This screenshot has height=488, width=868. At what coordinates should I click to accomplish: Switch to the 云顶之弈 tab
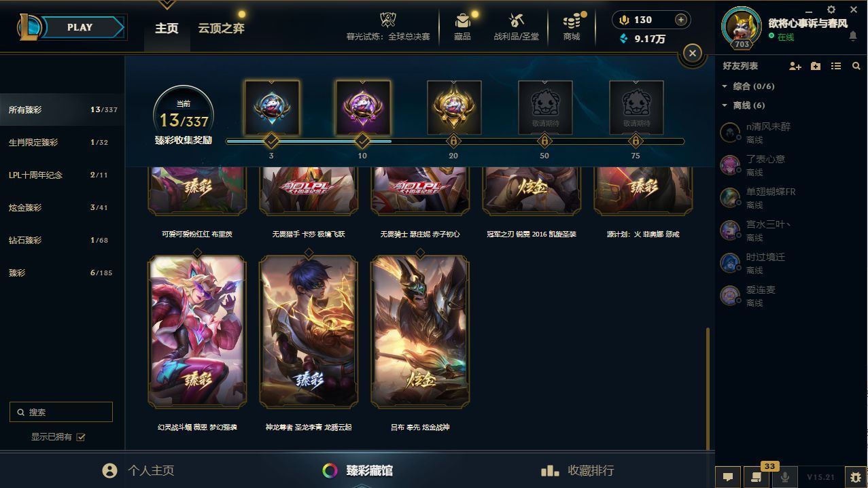[x=221, y=28]
